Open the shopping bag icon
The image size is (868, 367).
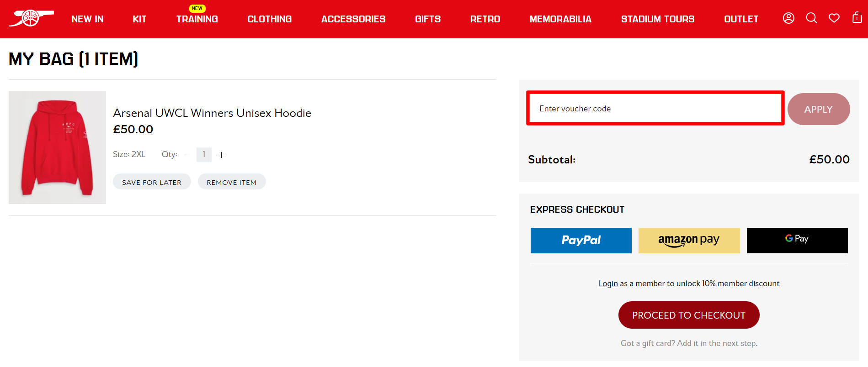(x=857, y=18)
